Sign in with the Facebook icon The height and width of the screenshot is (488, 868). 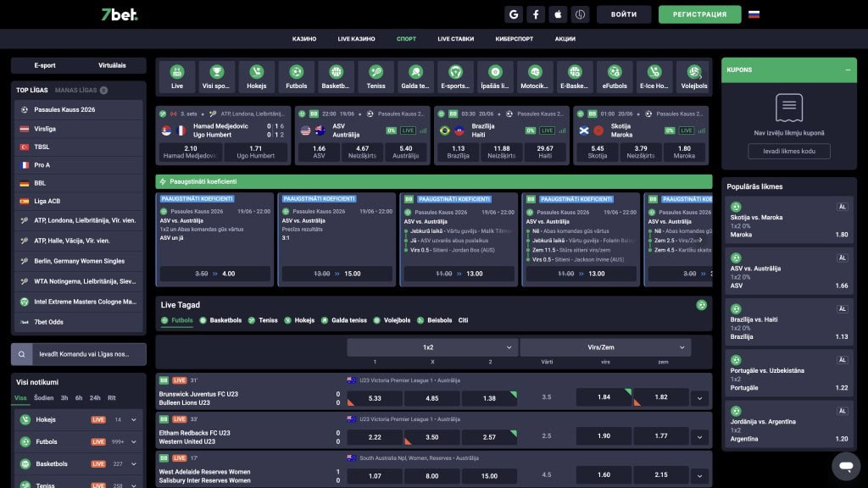536,14
